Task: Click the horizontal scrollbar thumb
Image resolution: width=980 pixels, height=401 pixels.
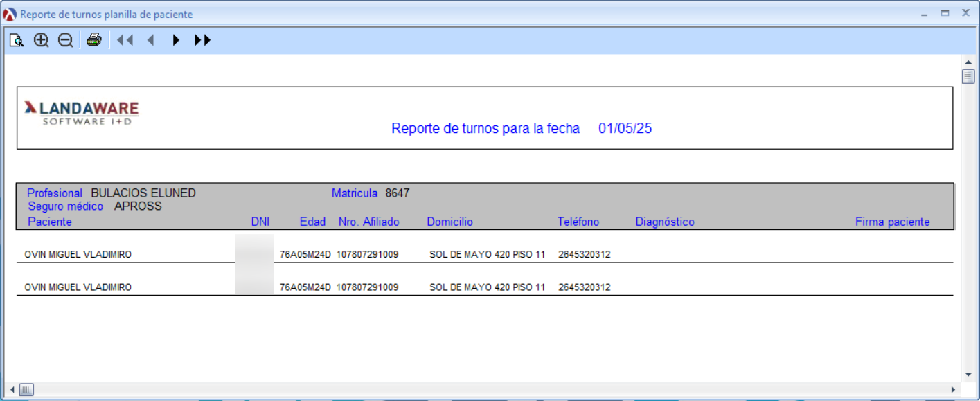Action: (26, 390)
